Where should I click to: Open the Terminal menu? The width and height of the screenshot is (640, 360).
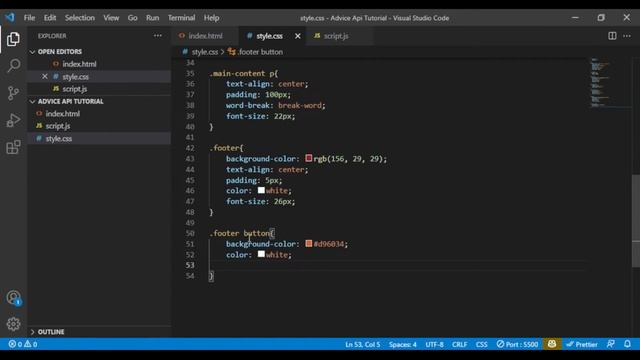click(182, 18)
